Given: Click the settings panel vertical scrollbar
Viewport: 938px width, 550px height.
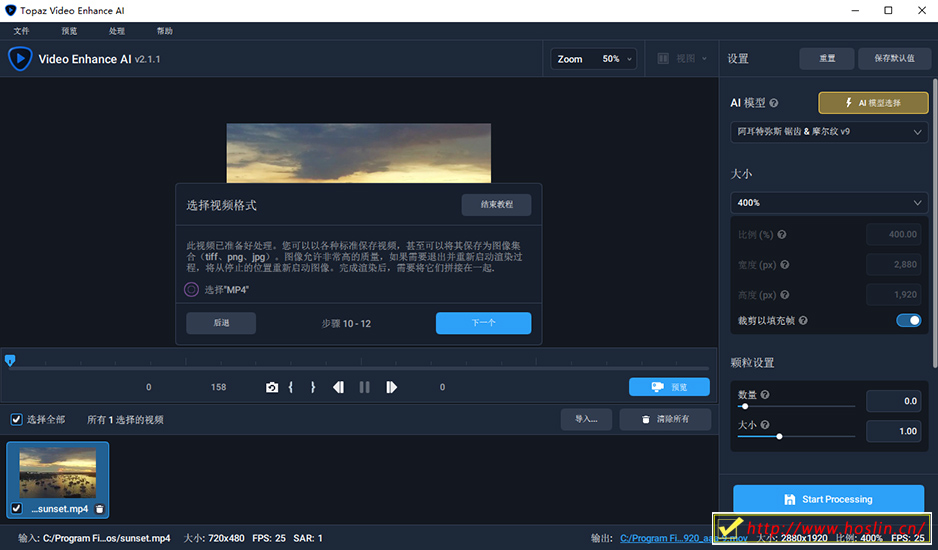Looking at the screenshot, I should [934, 223].
